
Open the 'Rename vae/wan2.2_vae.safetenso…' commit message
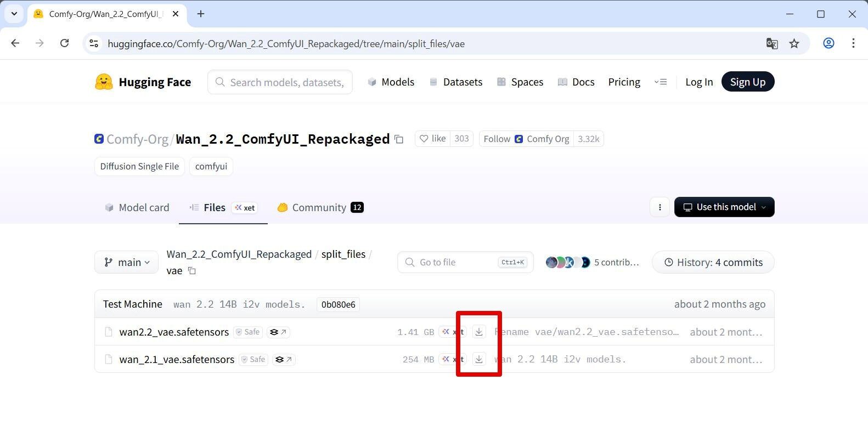587,332
